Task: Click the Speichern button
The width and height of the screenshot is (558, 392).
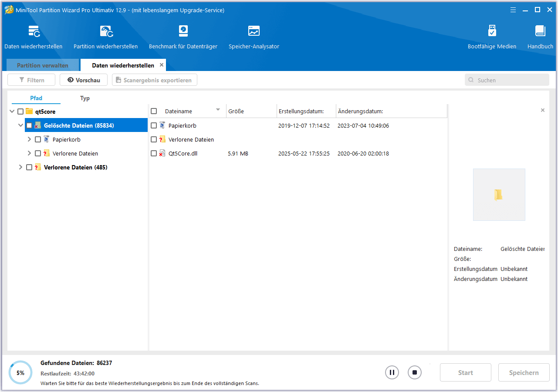Action: (x=524, y=372)
